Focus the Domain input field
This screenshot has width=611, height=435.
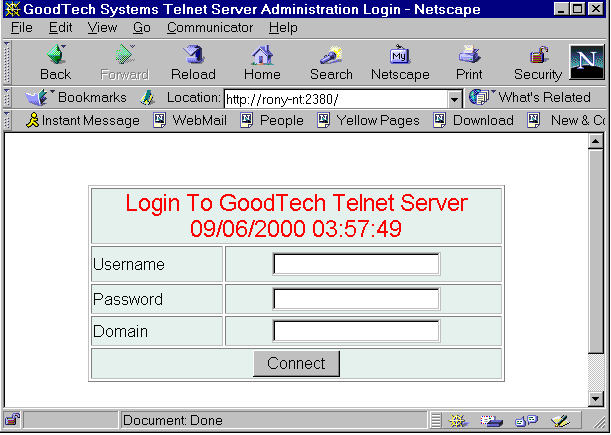pos(357,331)
